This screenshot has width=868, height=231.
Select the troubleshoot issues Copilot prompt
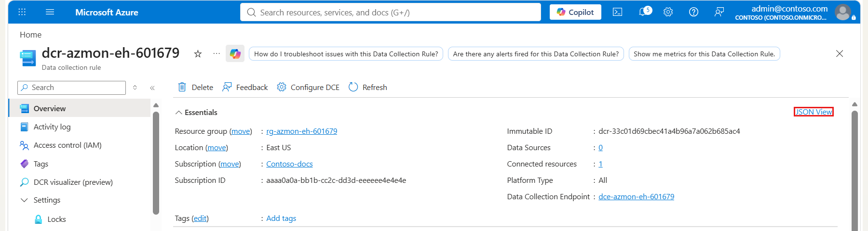point(346,54)
